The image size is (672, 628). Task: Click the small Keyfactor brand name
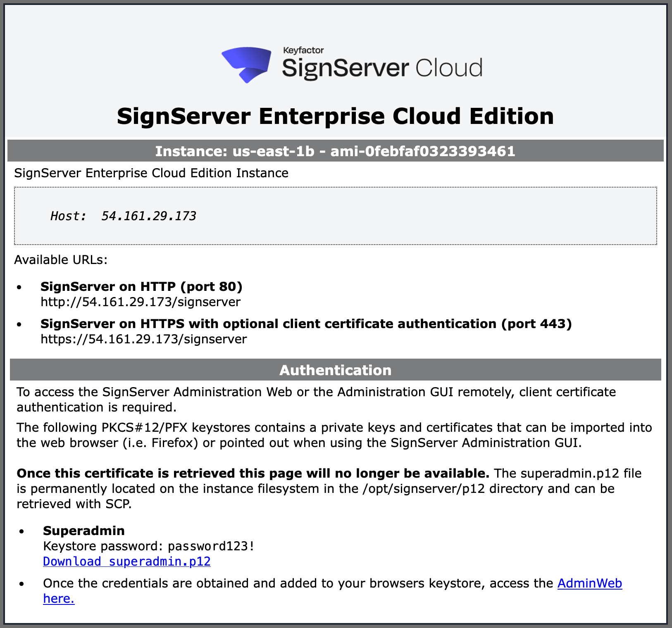pos(303,50)
